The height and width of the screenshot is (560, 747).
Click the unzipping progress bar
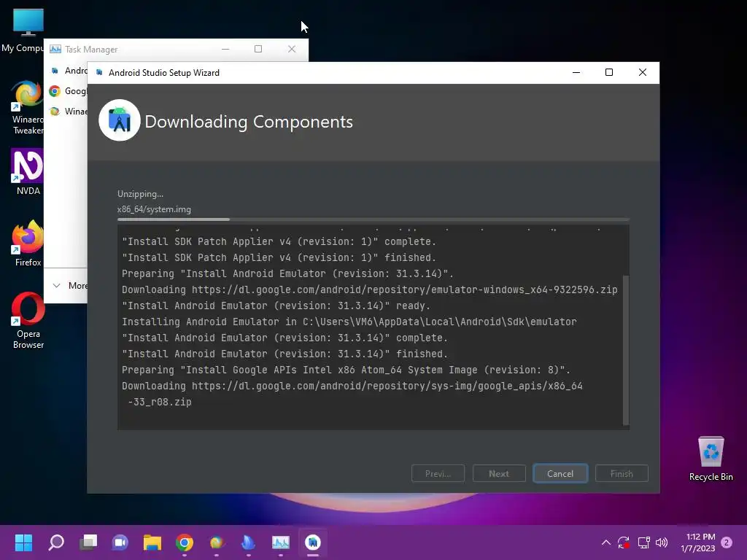373,219
